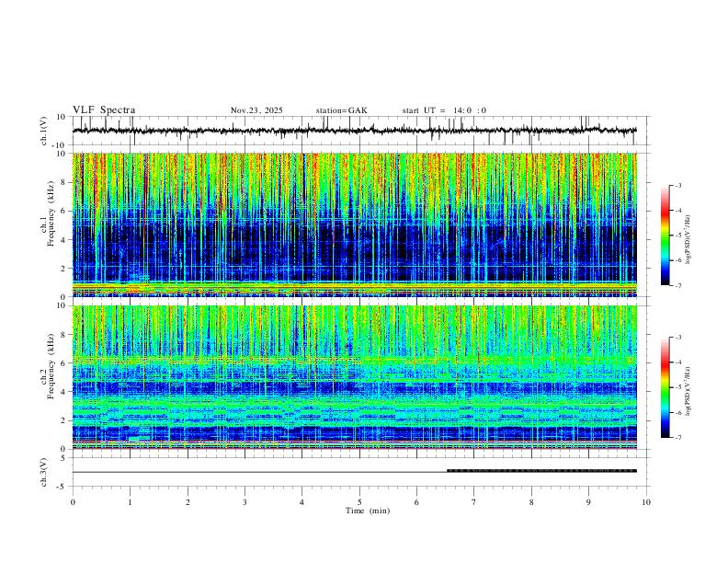Click the "-4" value on ch.2 colorbar
The image size is (728, 563).
coord(677,362)
